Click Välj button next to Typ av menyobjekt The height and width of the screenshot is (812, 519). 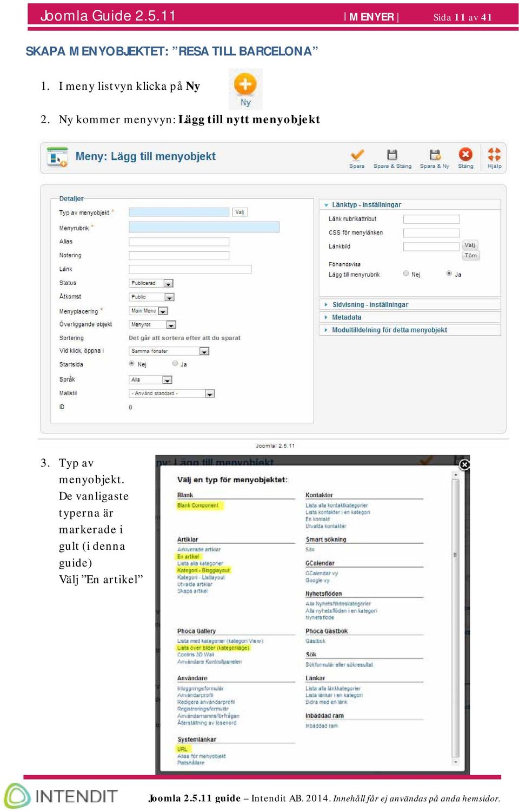click(x=240, y=212)
